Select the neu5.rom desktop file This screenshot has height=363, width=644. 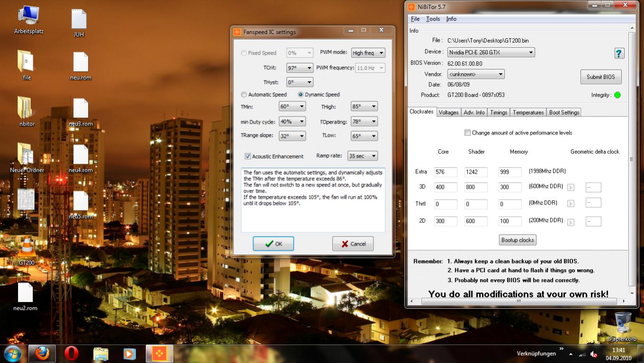point(81,204)
